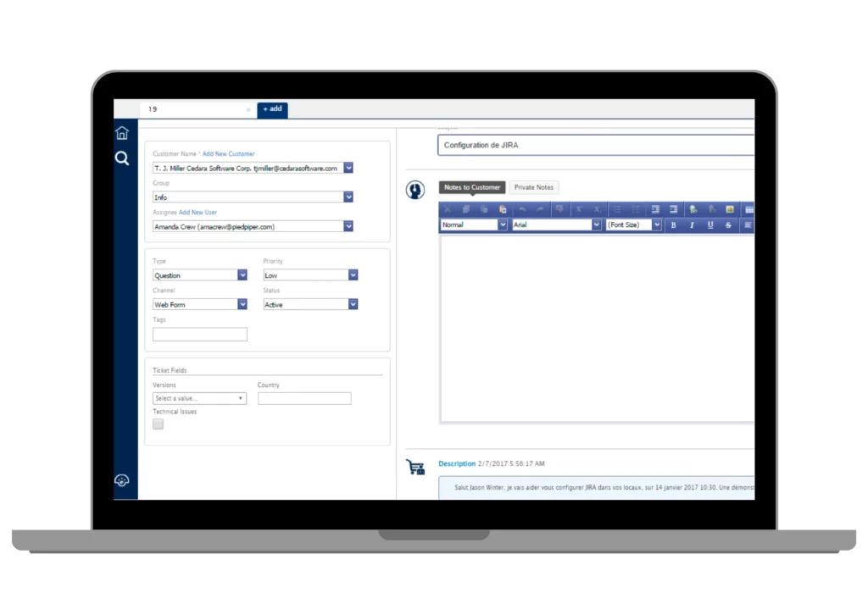
Task: Enable the Technical Issues checkbox
Action: [158, 424]
